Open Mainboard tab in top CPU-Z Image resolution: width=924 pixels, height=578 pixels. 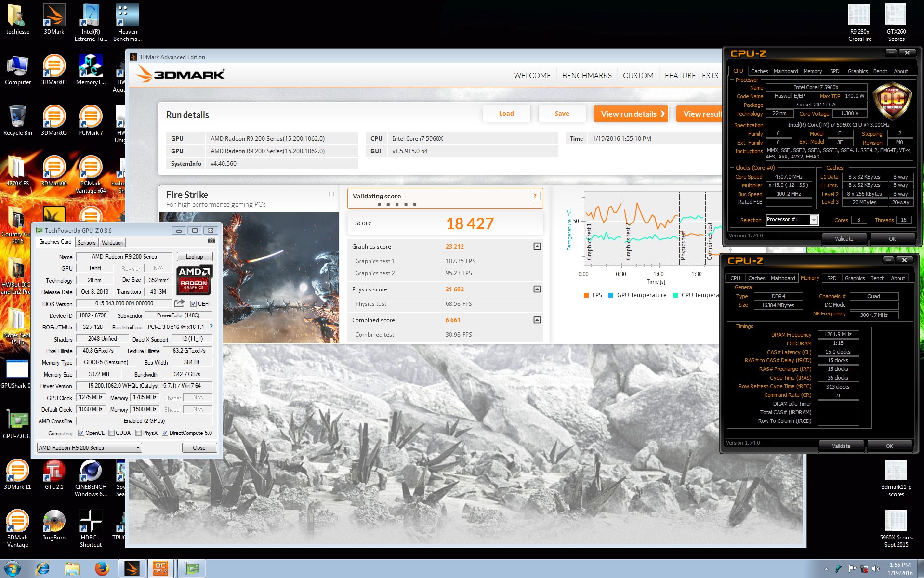786,71
